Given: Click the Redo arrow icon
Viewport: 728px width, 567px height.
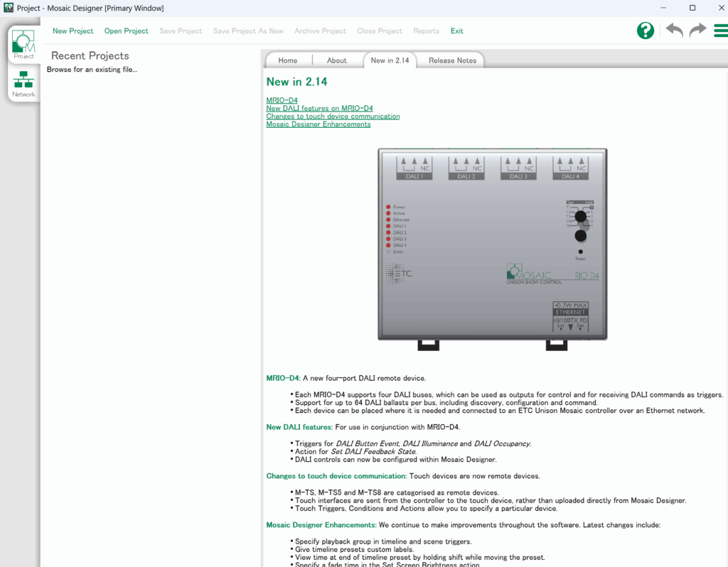Looking at the screenshot, I should (x=697, y=31).
